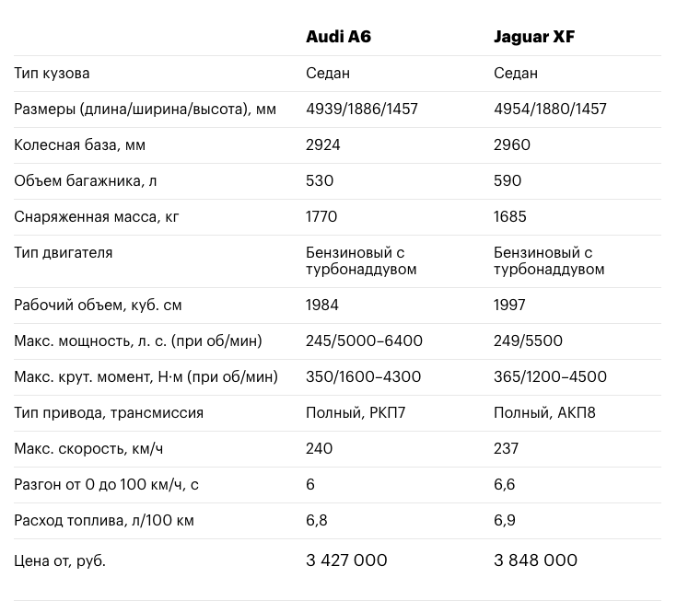Click the Jaguar XF column header
Screen dimensions: 700x612
click(534, 38)
